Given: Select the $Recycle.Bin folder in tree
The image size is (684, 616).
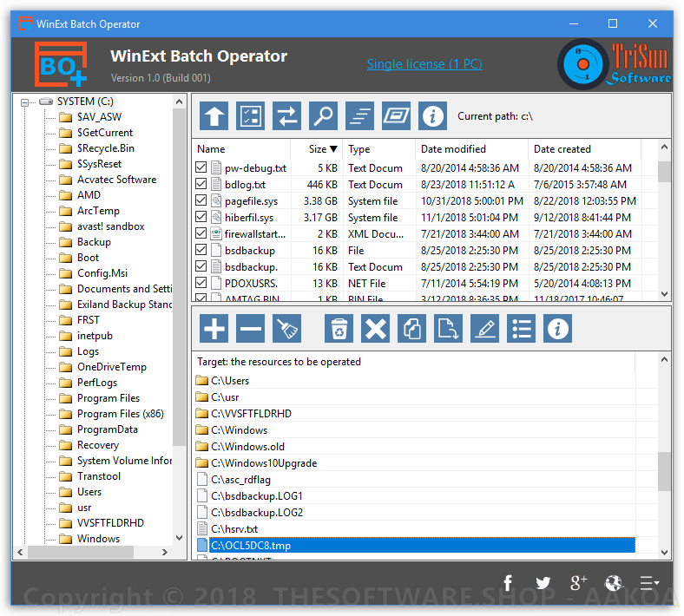Looking at the screenshot, I should coord(106,148).
